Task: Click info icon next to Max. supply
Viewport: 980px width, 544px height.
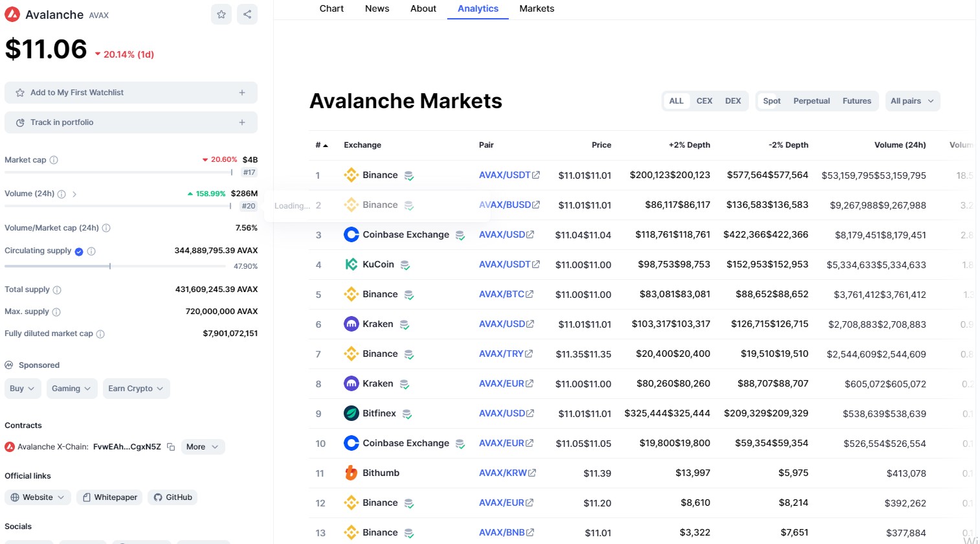Action: click(x=56, y=312)
